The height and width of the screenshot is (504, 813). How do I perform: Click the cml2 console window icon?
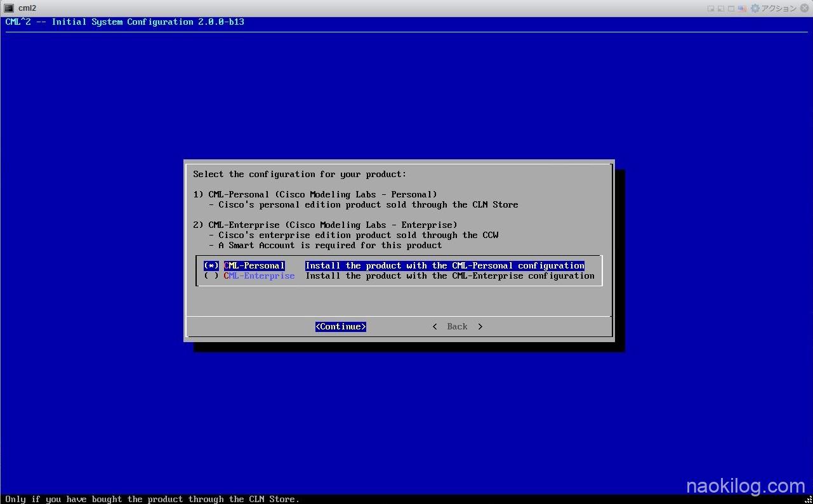pos(9,8)
